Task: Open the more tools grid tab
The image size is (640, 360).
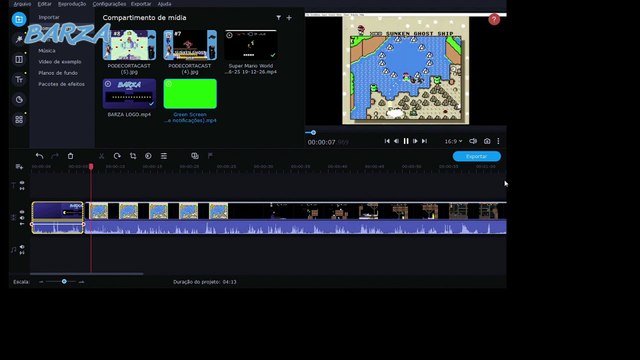Action: coord(19,120)
